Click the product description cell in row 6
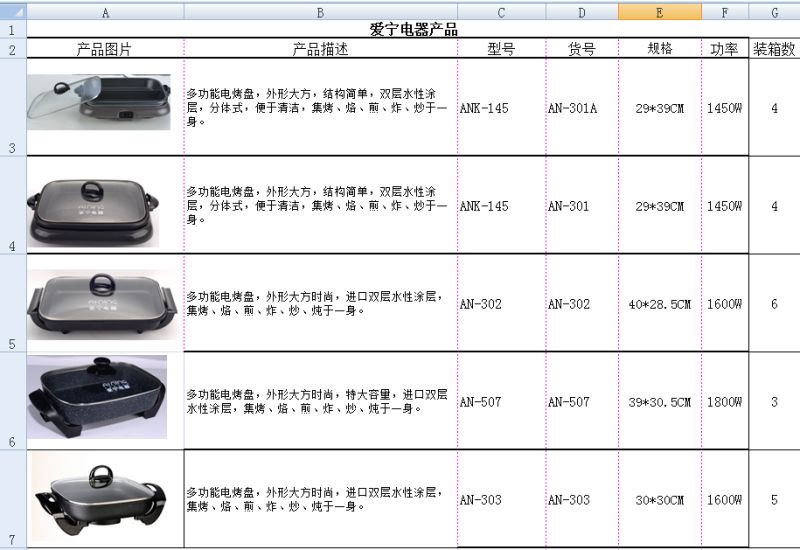The width and height of the screenshot is (800, 550). [320, 402]
